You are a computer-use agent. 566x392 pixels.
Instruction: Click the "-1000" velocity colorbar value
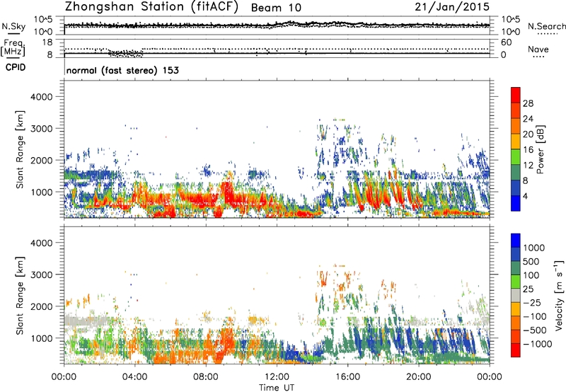pos(538,344)
